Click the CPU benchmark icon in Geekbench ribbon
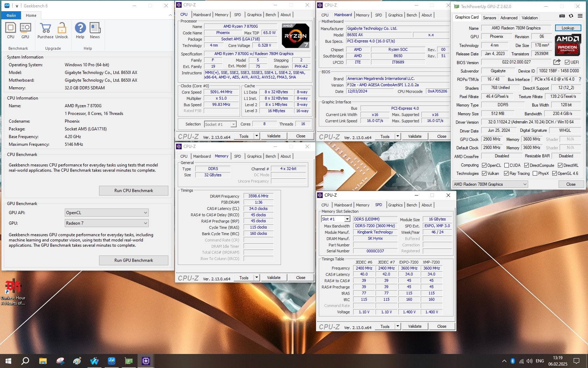Viewport: 588px width, 368px height. 10,30
